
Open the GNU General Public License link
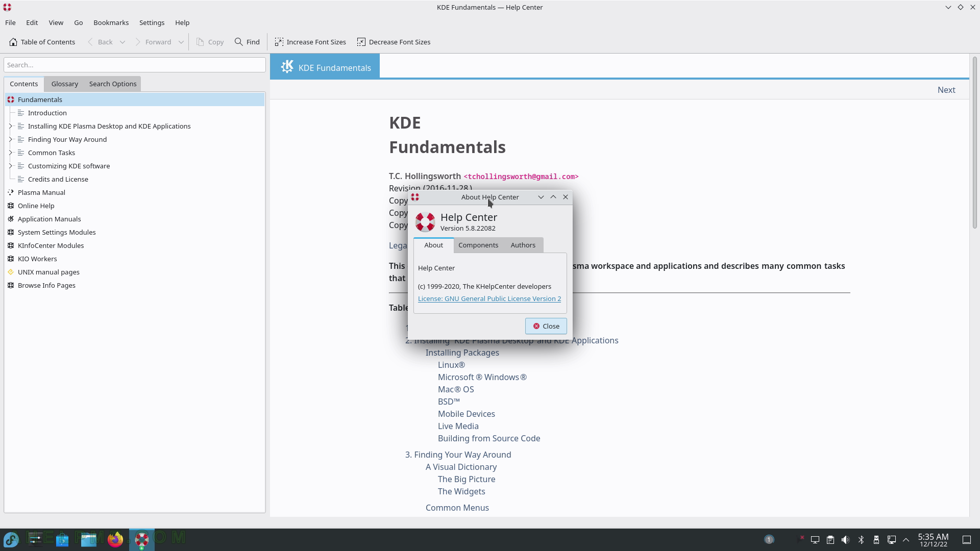489,298
